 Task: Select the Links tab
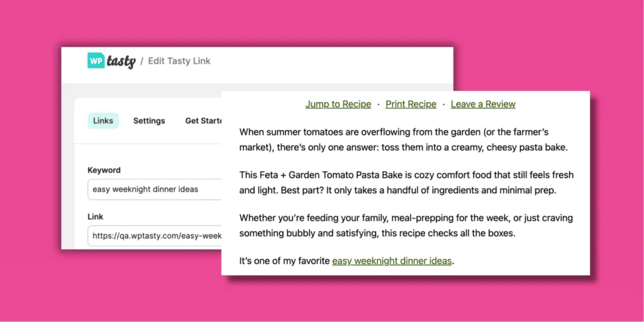pyautogui.click(x=103, y=121)
